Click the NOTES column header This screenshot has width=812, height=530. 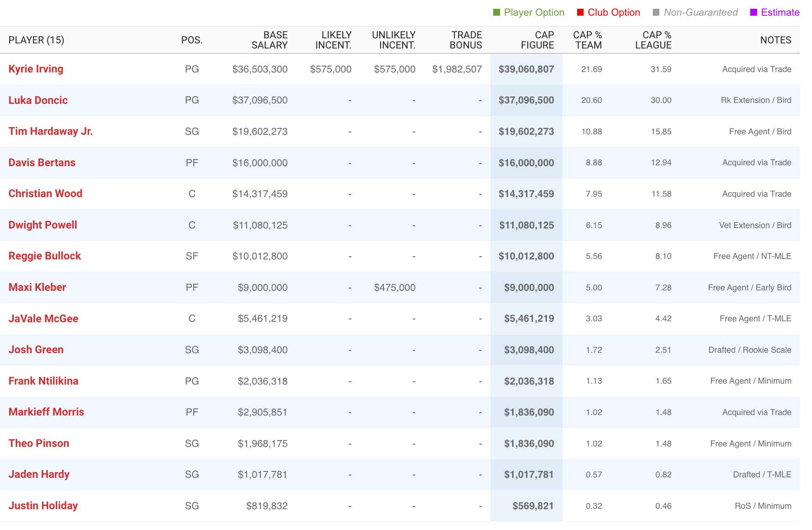(x=776, y=40)
